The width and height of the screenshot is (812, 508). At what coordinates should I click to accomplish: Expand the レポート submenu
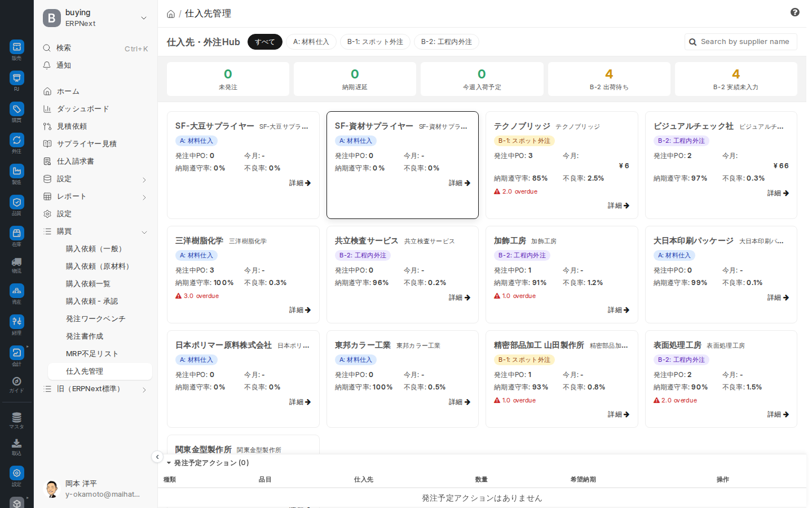(144, 197)
